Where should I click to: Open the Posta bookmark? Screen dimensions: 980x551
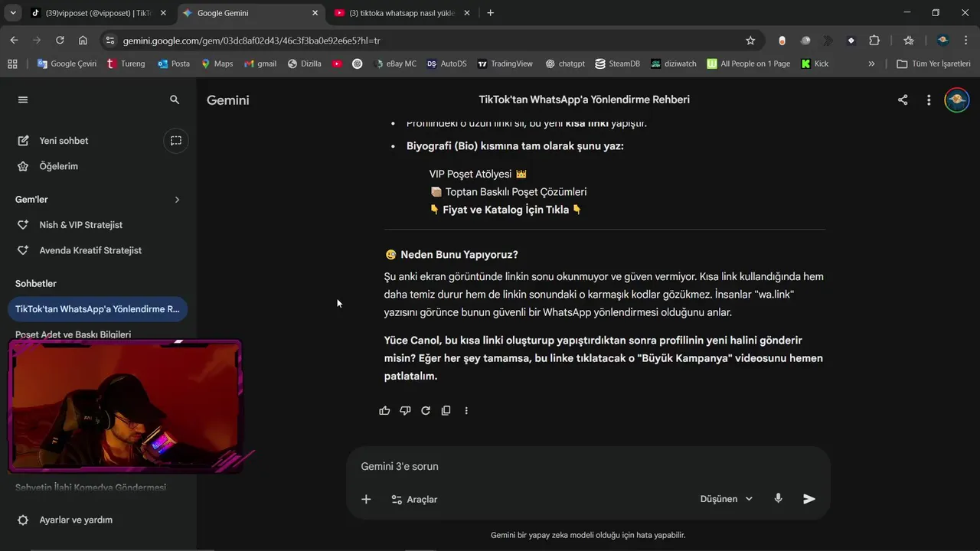tap(174, 64)
